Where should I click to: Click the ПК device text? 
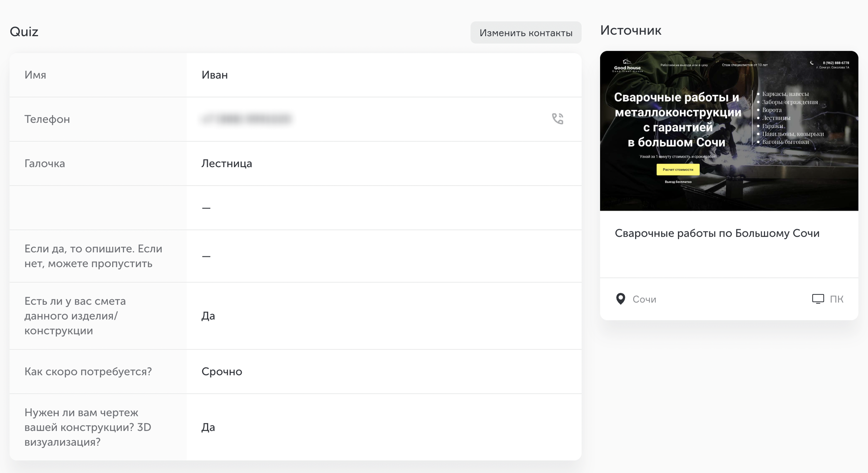click(x=837, y=299)
